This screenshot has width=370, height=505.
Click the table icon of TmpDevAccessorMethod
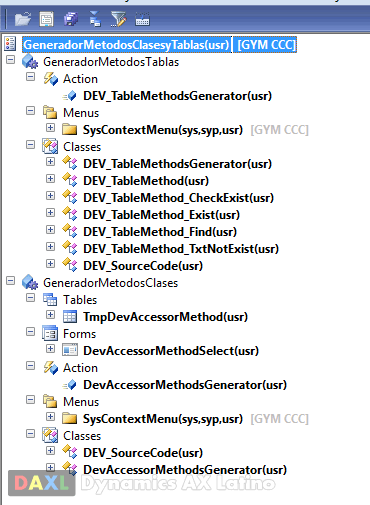click(x=70, y=316)
